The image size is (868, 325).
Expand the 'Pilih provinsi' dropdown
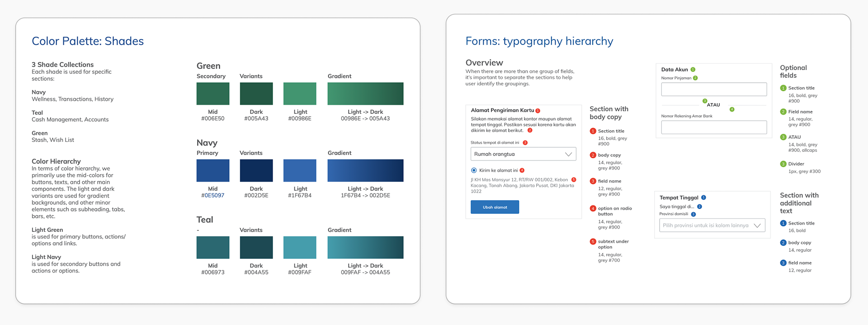pyautogui.click(x=712, y=226)
